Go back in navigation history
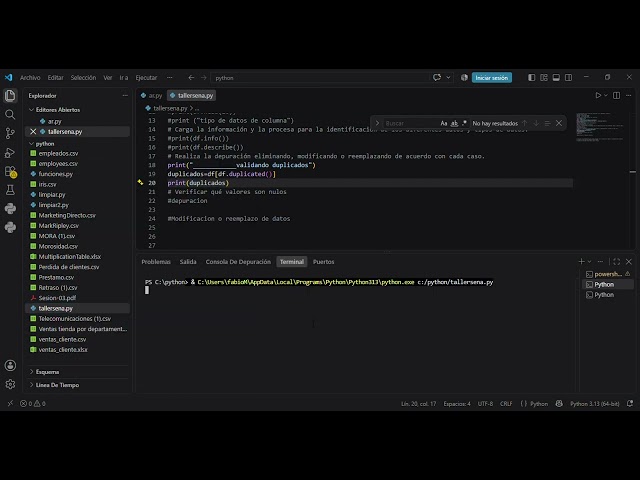 tap(191, 78)
